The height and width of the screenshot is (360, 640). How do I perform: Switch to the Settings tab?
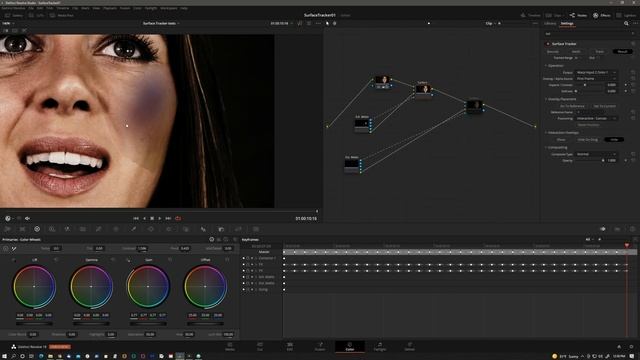[x=567, y=23]
